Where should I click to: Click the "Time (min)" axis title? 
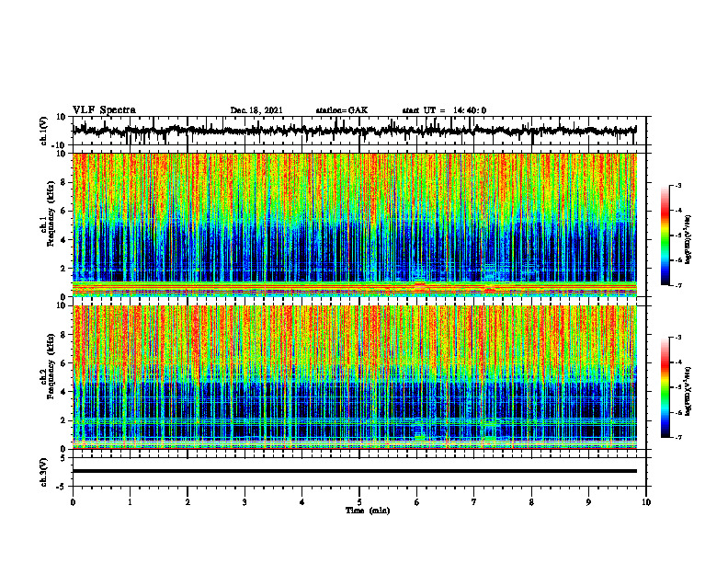pyautogui.click(x=368, y=511)
